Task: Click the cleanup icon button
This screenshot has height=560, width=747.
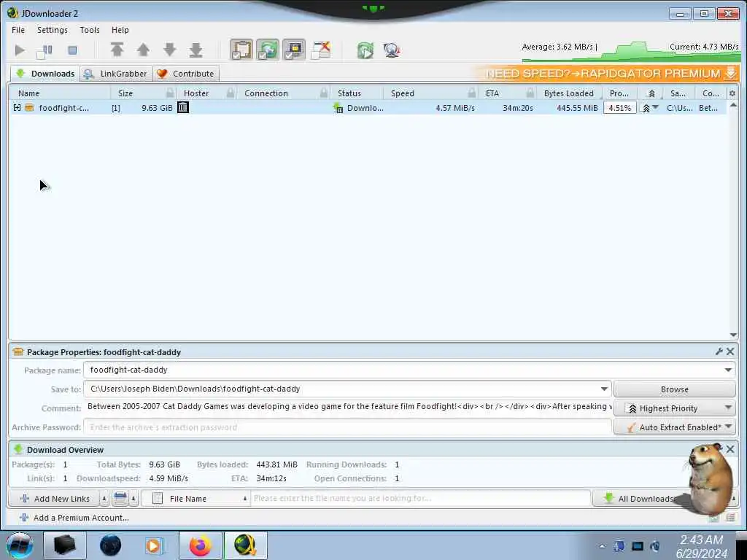Action: coord(120,499)
